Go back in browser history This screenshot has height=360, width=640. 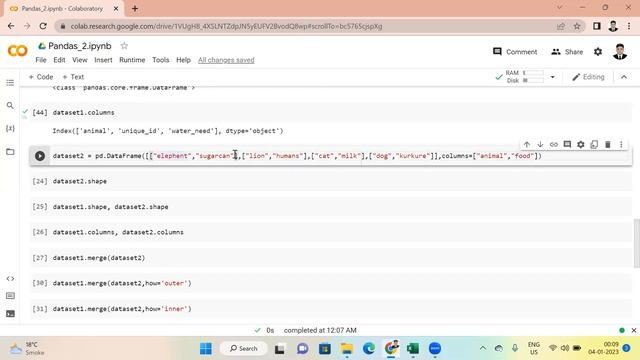click(x=11, y=26)
